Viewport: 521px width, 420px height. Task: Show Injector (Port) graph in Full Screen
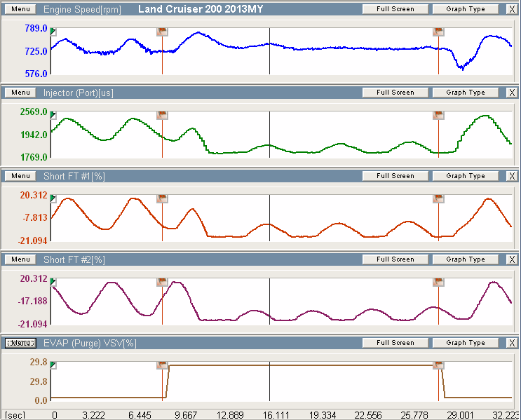(x=395, y=93)
